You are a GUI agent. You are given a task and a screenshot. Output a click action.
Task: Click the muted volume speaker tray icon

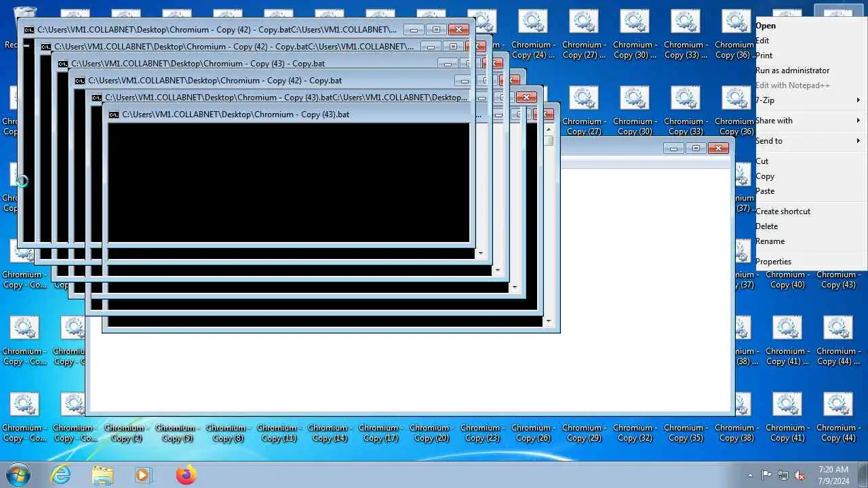(800, 475)
